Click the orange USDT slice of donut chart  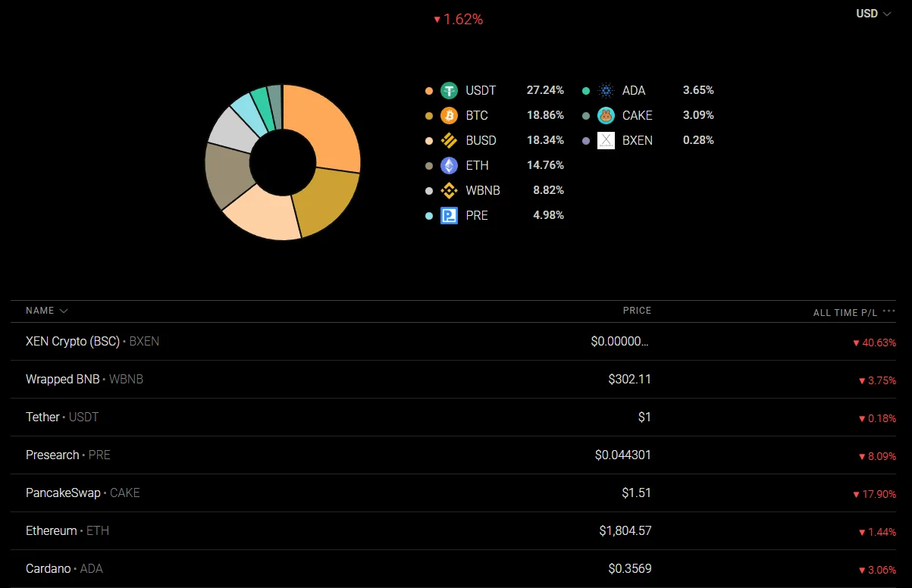click(x=324, y=125)
